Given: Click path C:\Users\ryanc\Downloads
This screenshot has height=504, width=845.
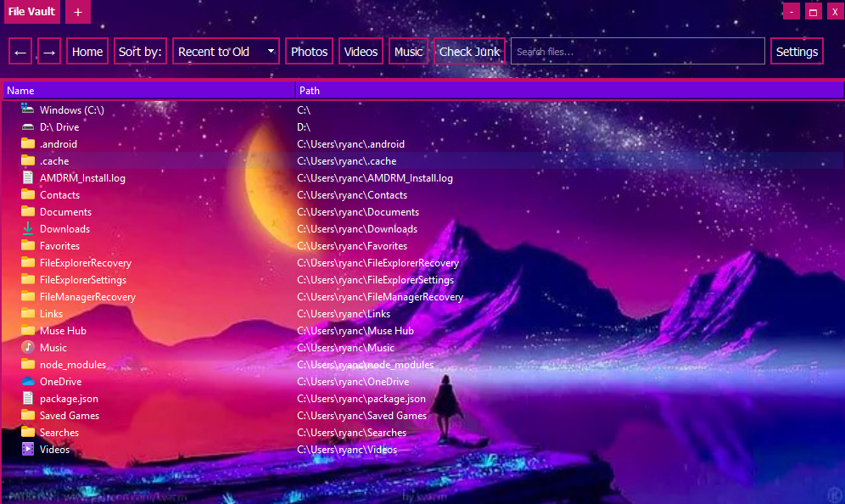Looking at the screenshot, I should 357,228.
